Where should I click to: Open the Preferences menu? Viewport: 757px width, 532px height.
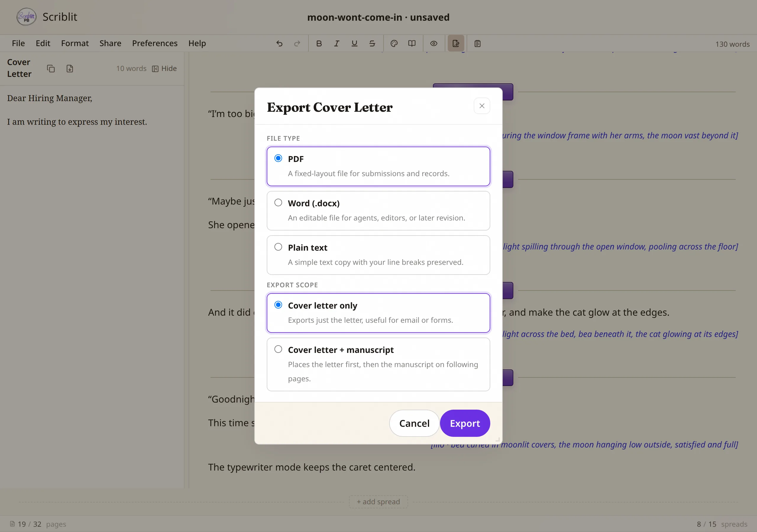click(x=155, y=43)
